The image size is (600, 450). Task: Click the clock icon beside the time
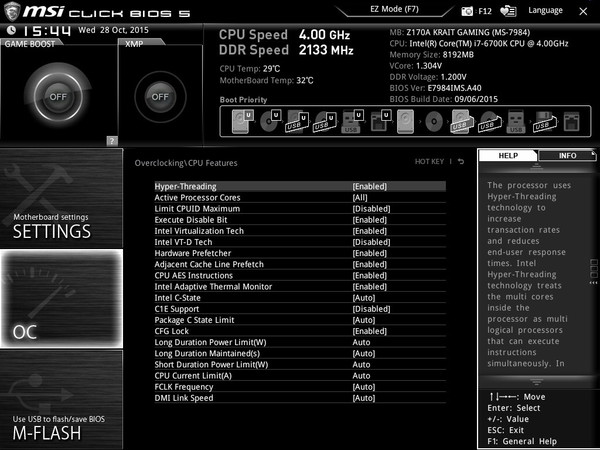(x=11, y=30)
